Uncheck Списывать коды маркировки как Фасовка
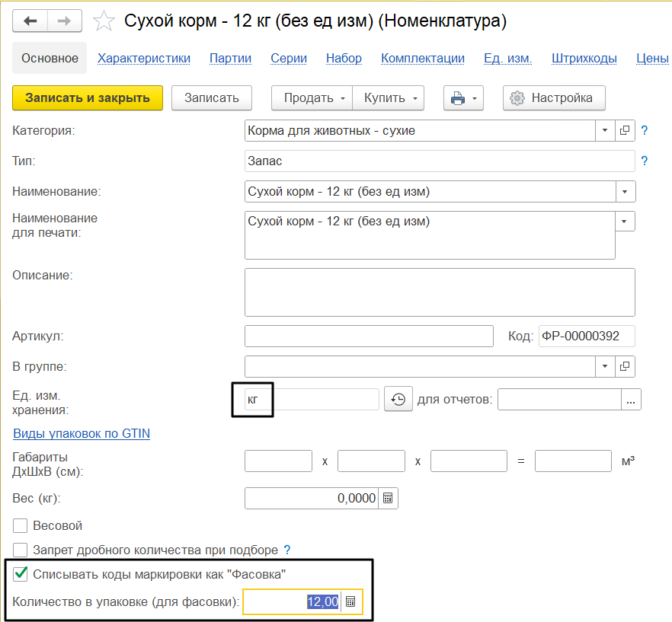The image size is (672, 622). click(21, 574)
